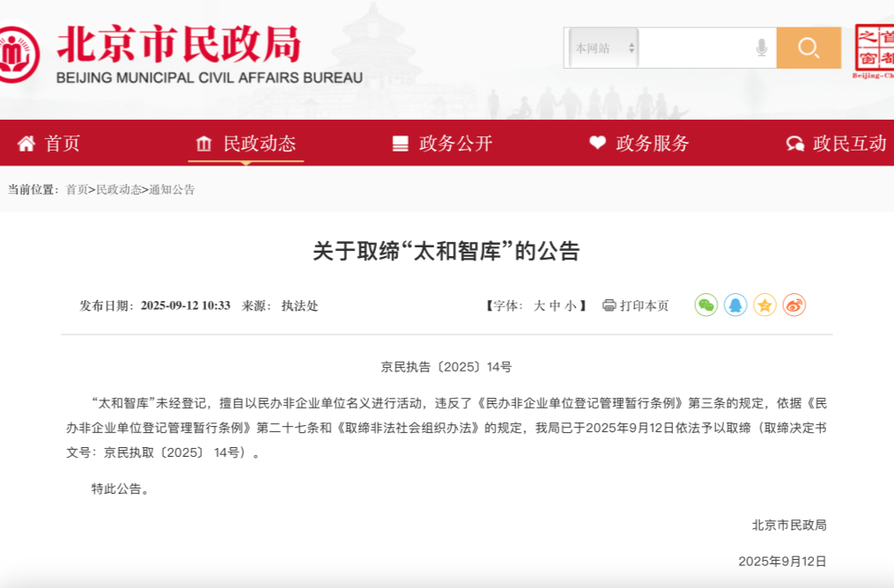Click the document icon beside 政务公开
This screenshot has height=588, width=894.
[x=400, y=143]
